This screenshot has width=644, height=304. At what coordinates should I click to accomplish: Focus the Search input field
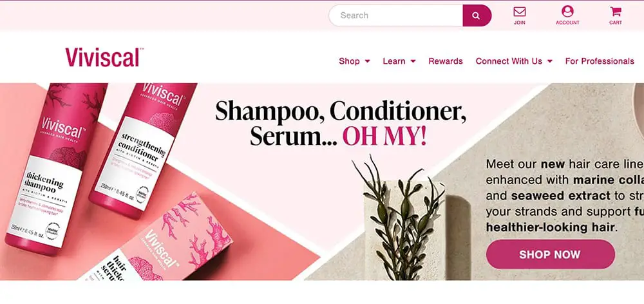coord(396,15)
